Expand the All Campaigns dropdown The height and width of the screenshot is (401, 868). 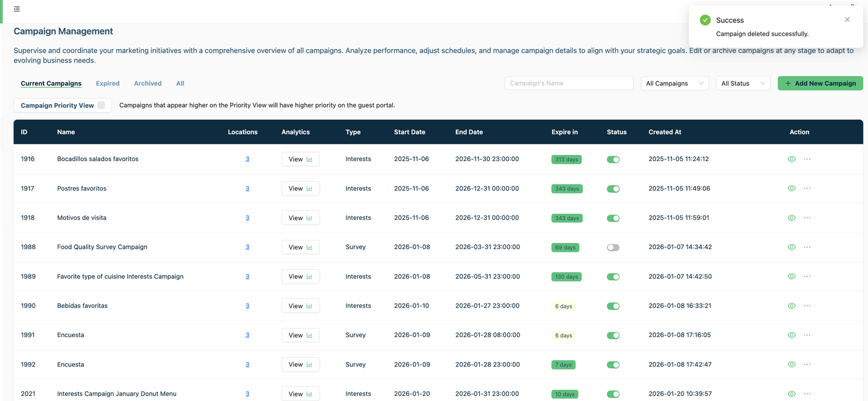coord(674,83)
